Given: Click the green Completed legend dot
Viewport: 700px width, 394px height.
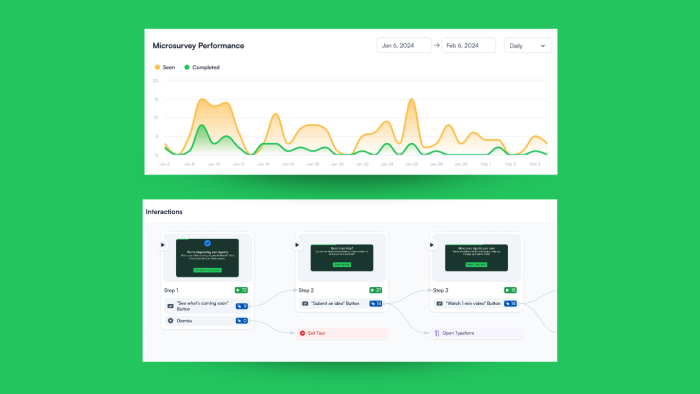Looking at the screenshot, I should pyautogui.click(x=187, y=67).
